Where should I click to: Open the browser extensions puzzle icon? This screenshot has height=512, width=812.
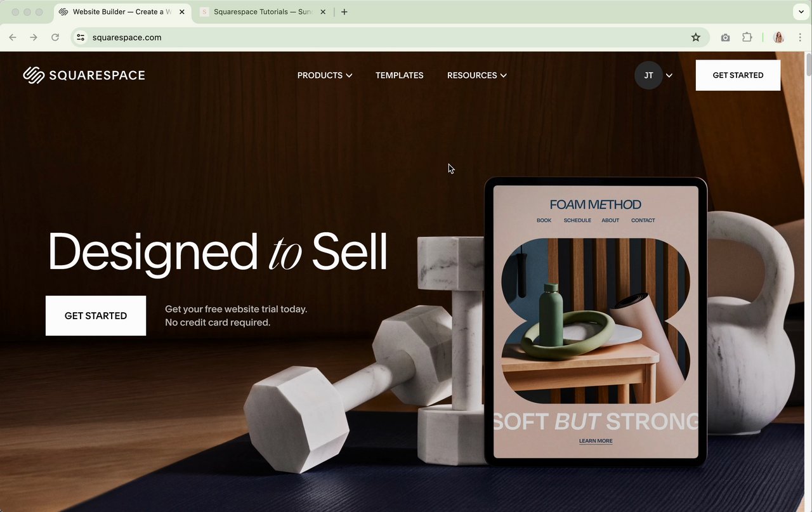747,37
